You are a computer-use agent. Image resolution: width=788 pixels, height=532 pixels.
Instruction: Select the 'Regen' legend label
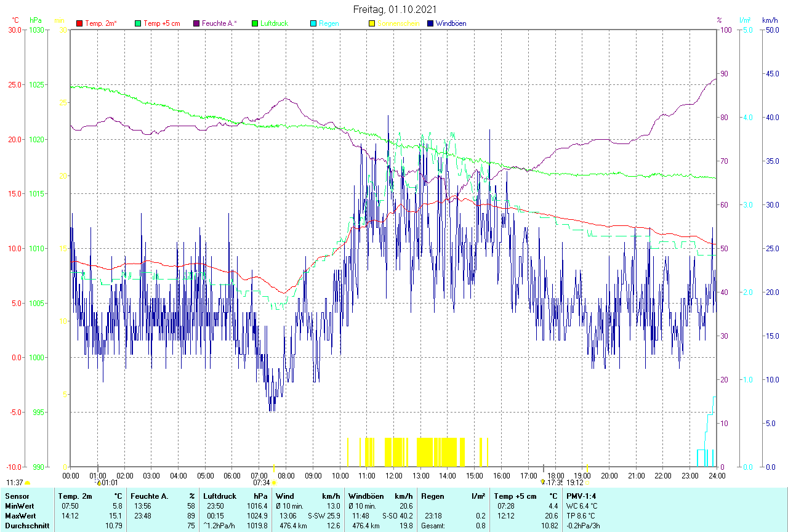(329, 23)
